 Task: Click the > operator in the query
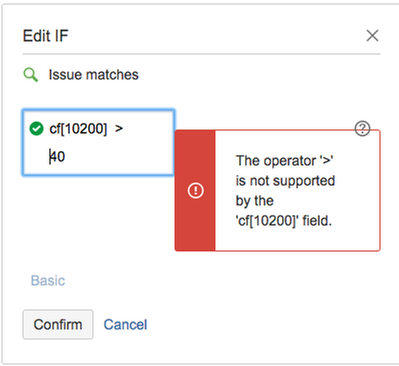[x=119, y=129]
